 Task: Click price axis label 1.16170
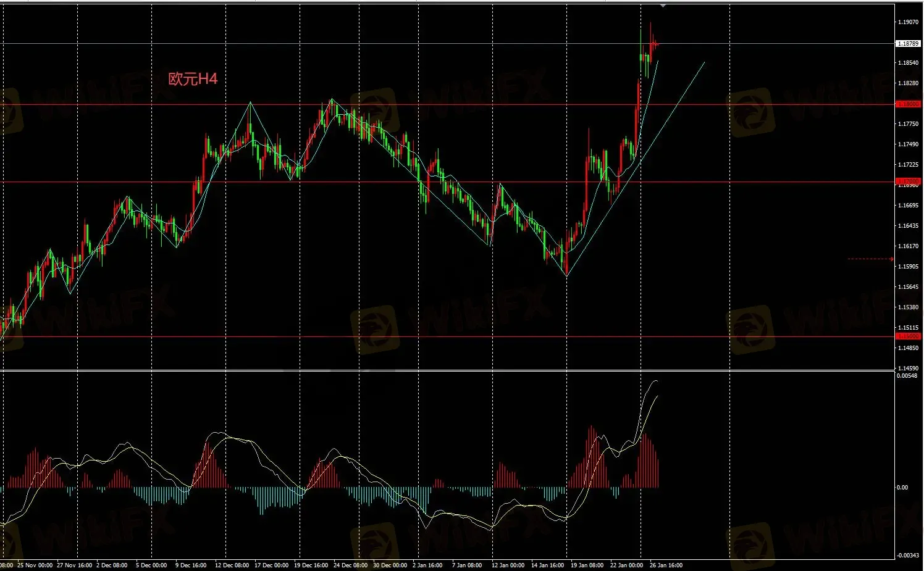[908, 246]
